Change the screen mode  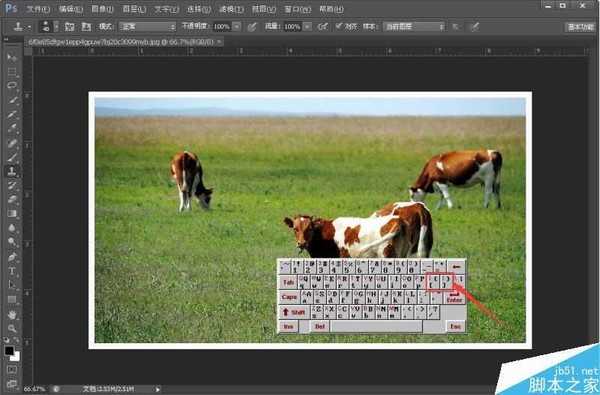click(12, 383)
